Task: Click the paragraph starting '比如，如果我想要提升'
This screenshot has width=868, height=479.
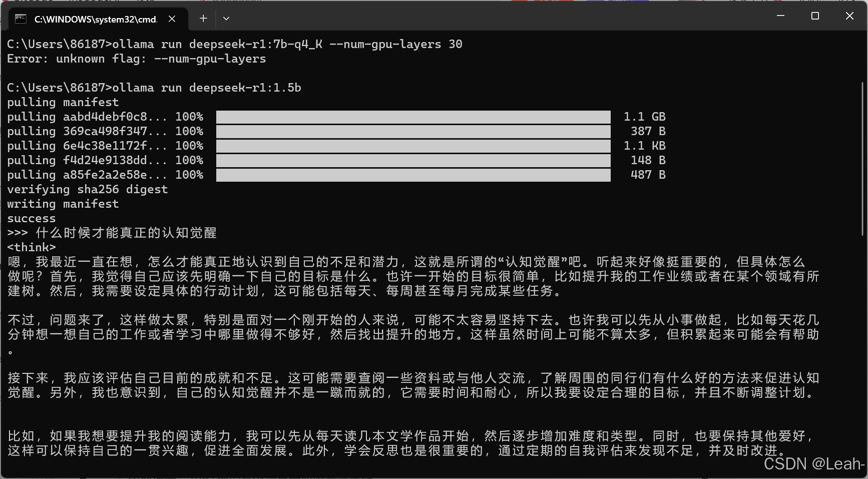Action: (x=411, y=443)
